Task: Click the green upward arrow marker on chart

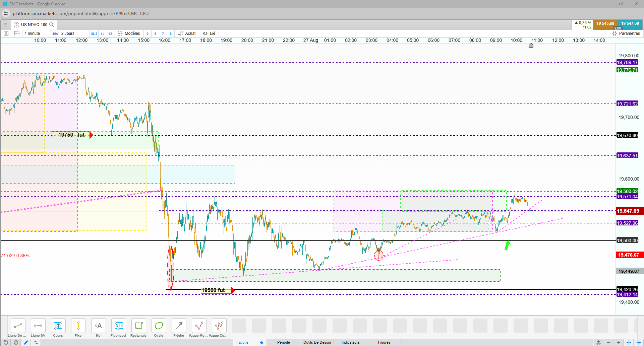Action: tap(507, 246)
